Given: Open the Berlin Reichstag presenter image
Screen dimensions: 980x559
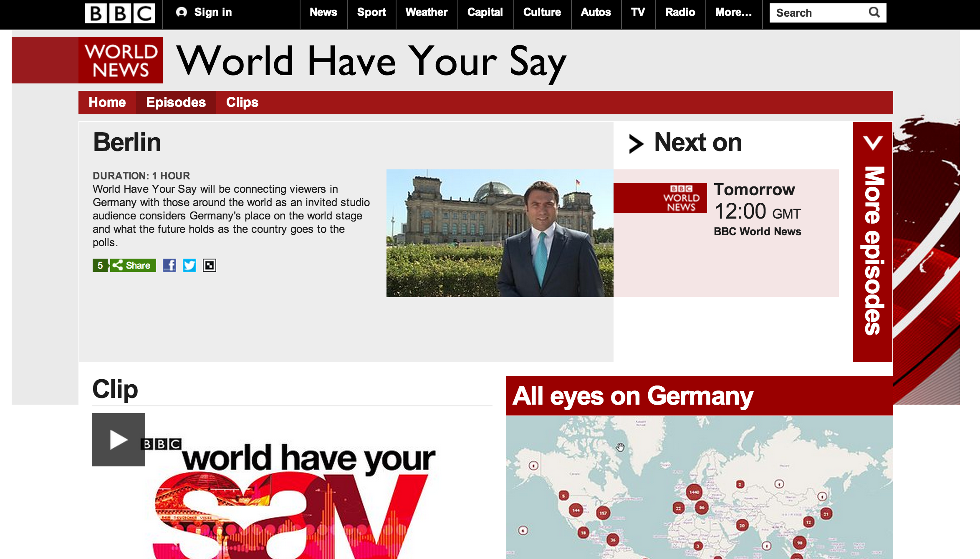Looking at the screenshot, I should pyautogui.click(x=500, y=233).
